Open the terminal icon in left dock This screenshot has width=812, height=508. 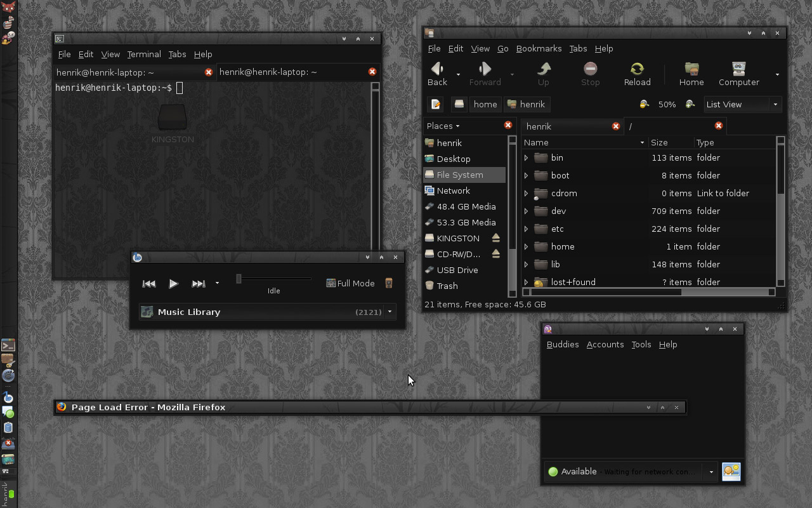pos(8,345)
